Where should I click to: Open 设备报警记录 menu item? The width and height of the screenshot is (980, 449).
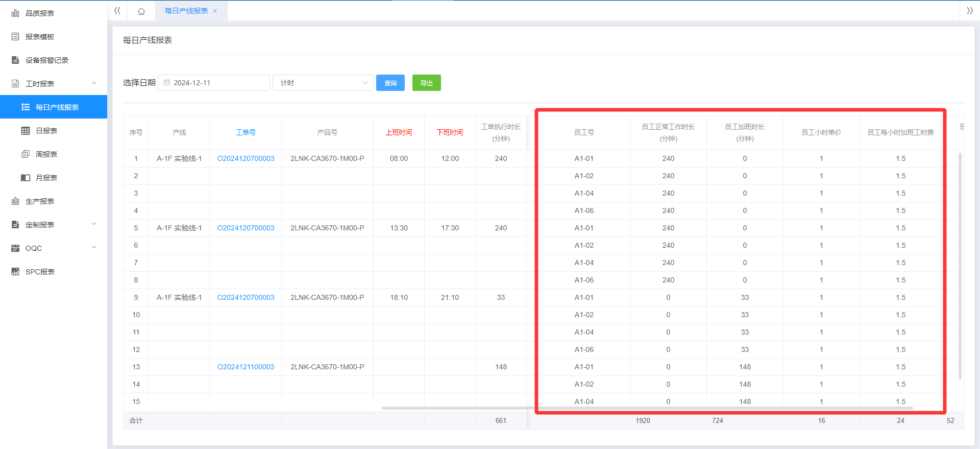pos(47,60)
